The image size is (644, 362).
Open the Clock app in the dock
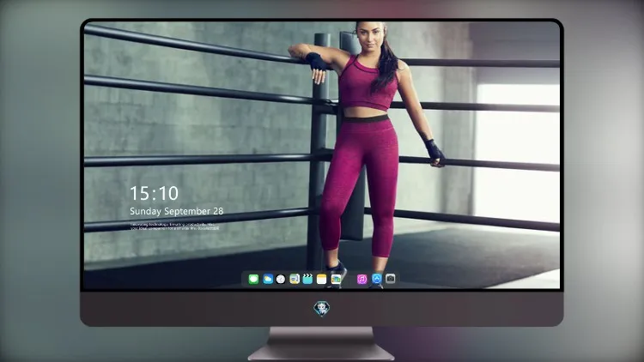[281, 279]
